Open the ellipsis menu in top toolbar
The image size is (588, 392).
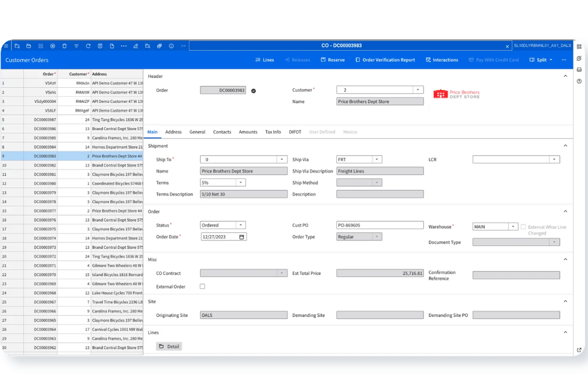[124, 46]
